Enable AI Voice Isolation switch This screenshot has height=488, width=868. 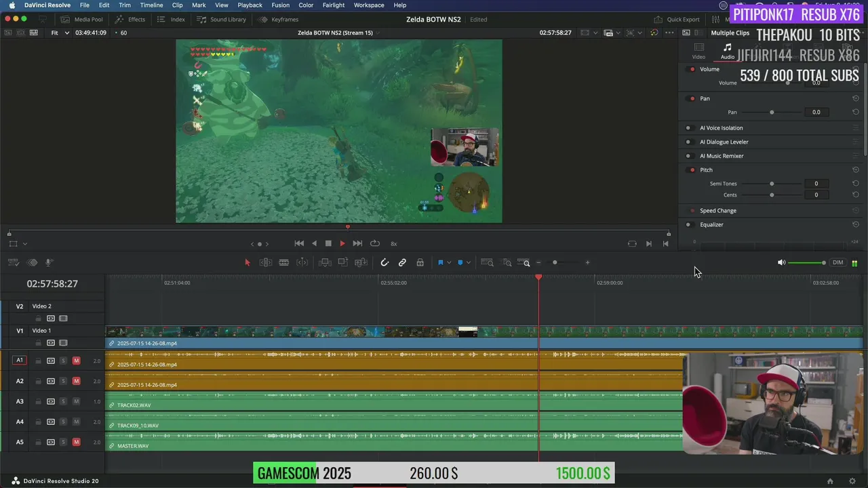coord(688,127)
